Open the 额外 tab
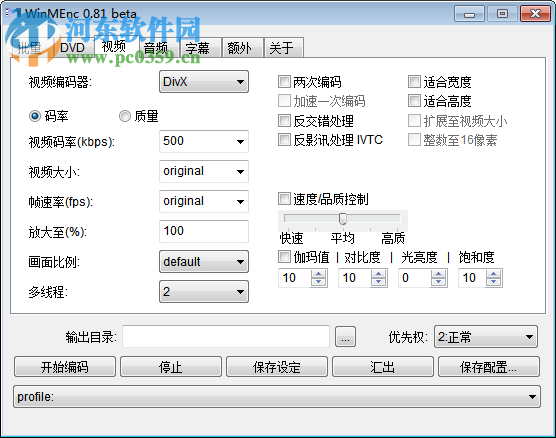This screenshot has height=438, width=556. click(x=243, y=48)
